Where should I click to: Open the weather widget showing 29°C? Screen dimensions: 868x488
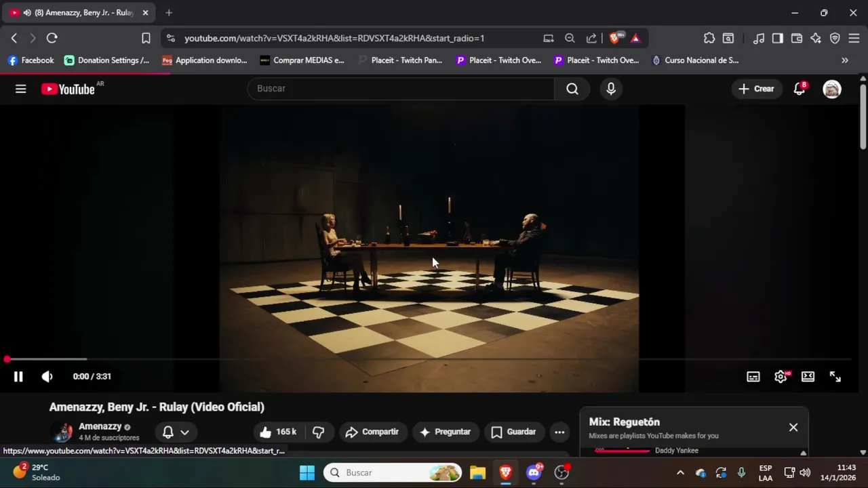(37, 472)
